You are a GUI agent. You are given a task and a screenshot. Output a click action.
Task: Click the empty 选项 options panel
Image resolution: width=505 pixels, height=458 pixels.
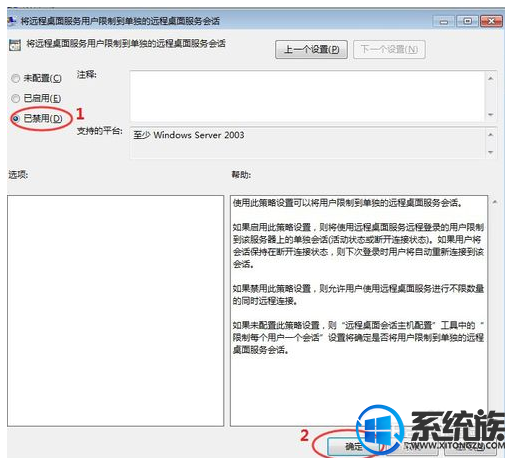coord(115,311)
